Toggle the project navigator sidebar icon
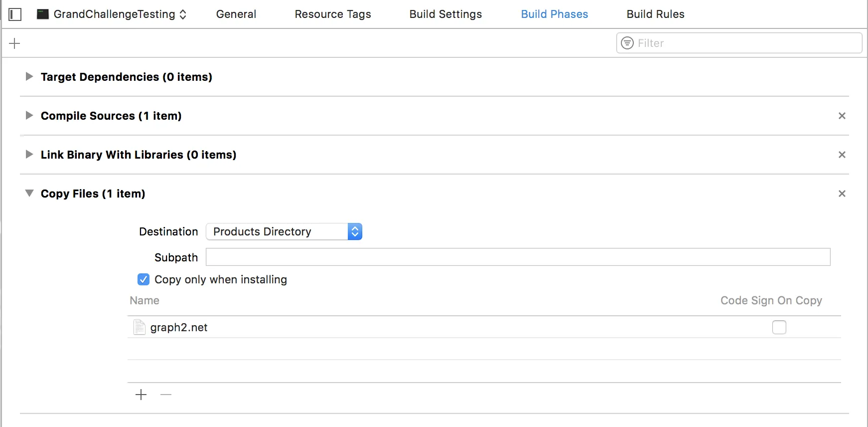This screenshot has width=868, height=427. click(15, 14)
